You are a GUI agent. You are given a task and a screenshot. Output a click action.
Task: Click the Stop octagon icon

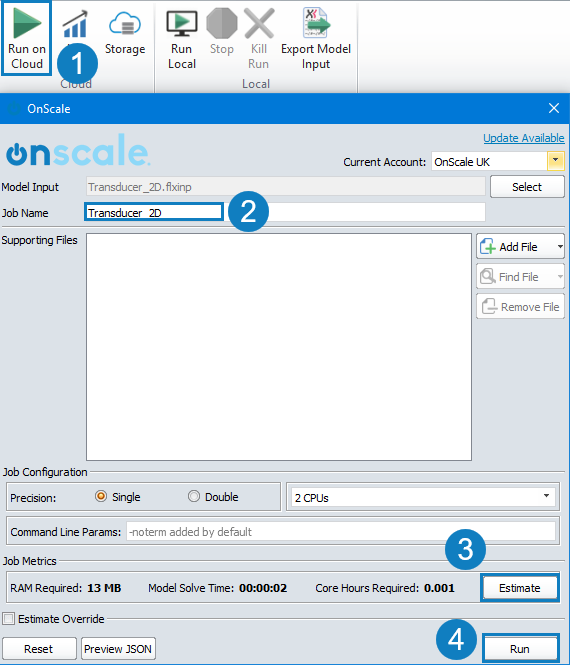click(x=222, y=23)
